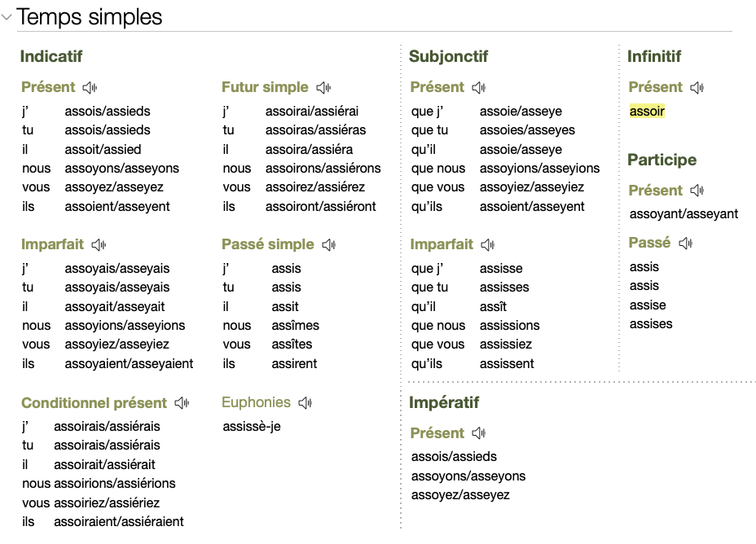Play audio for Indicatif Imparfait
This screenshot has height=544, width=756.
coord(99,245)
